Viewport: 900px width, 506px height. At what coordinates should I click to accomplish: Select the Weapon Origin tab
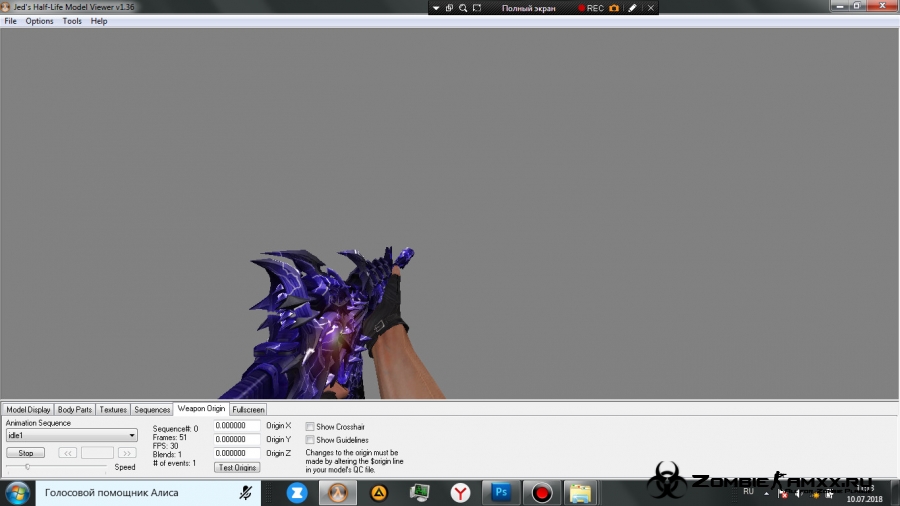201,408
